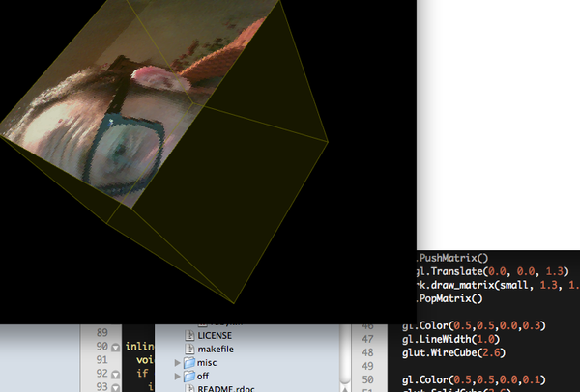Open README.rdoc in the file list
Image resolution: width=580 pixels, height=392 pixels.
click(x=226, y=389)
